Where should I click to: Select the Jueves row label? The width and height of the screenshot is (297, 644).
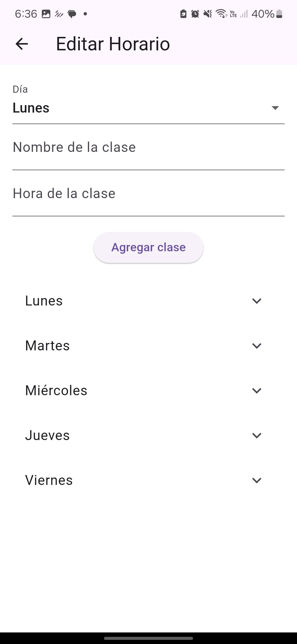[x=47, y=435]
